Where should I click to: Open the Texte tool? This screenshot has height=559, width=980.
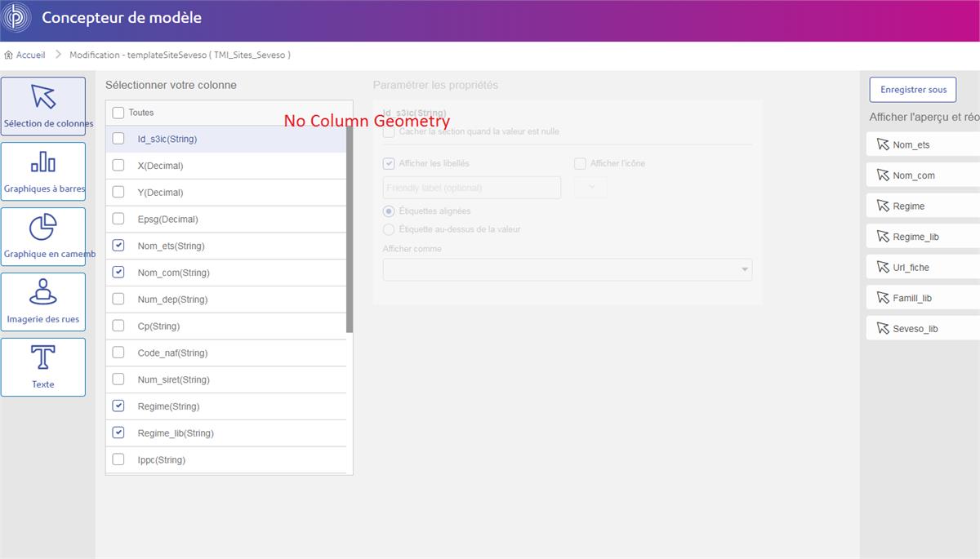pos(43,367)
